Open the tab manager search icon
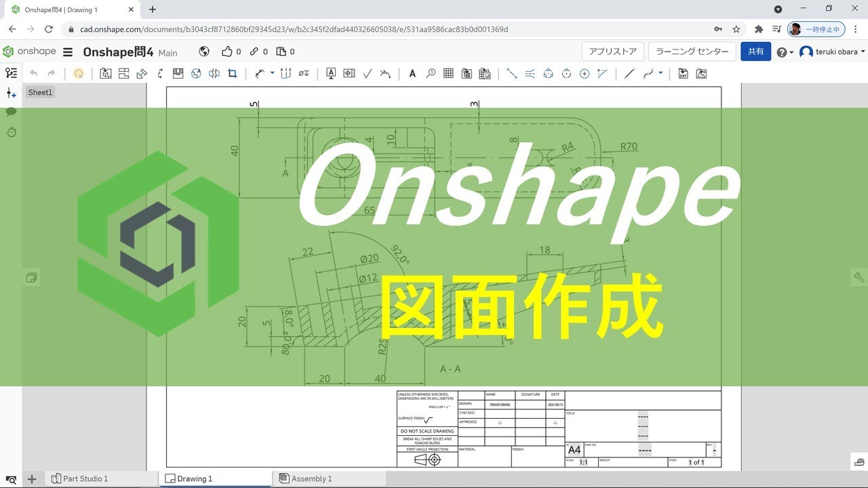The width and height of the screenshot is (868, 488). pyautogui.click(x=11, y=479)
